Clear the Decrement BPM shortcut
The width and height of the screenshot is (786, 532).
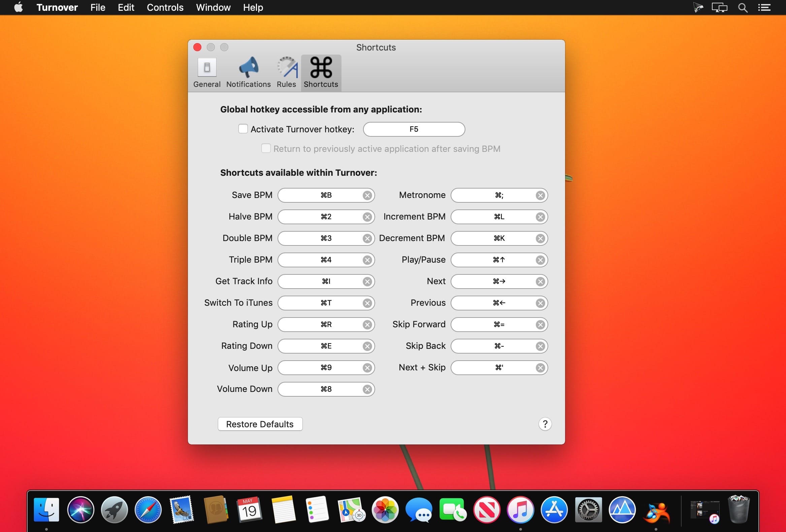click(540, 238)
